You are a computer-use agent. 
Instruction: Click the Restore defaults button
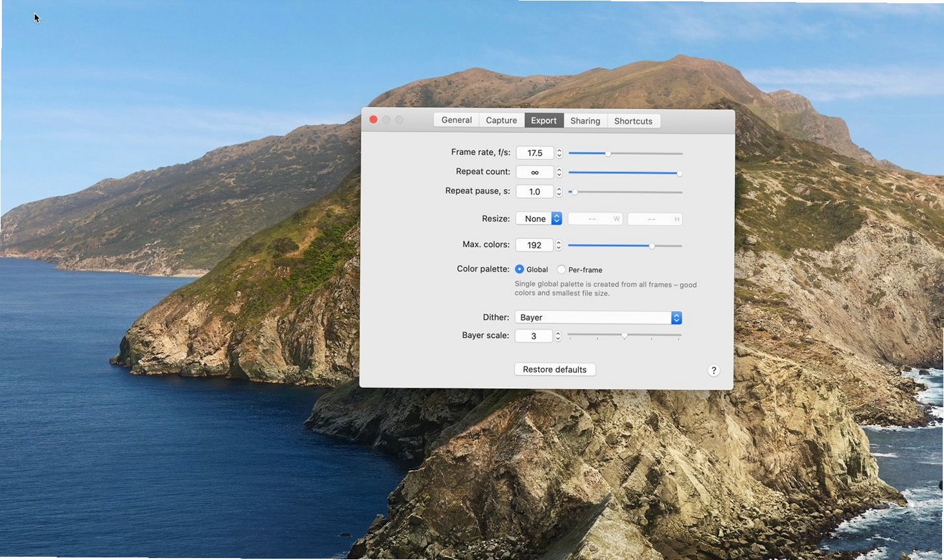[555, 370]
